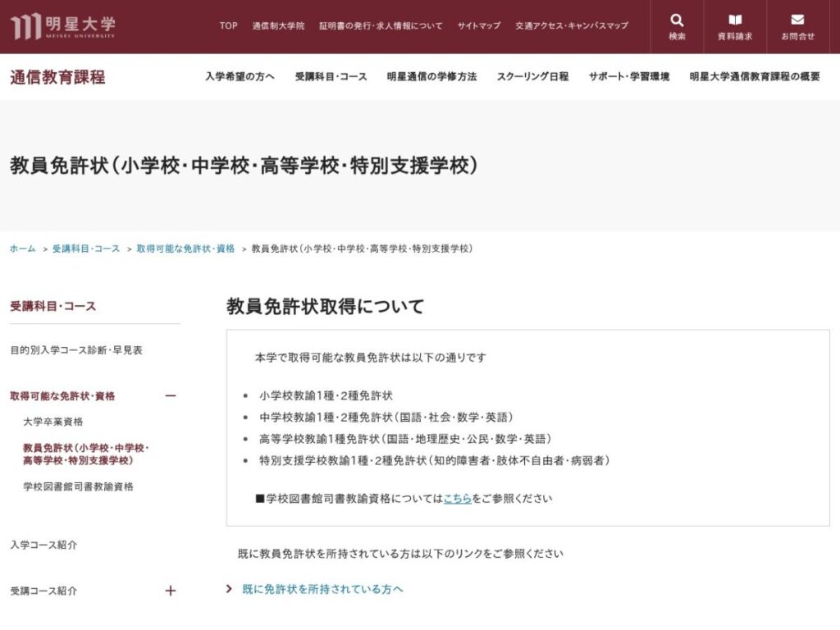Open 既に免許状を所持されている方へ link

pyautogui.click(x=322, y=589)
